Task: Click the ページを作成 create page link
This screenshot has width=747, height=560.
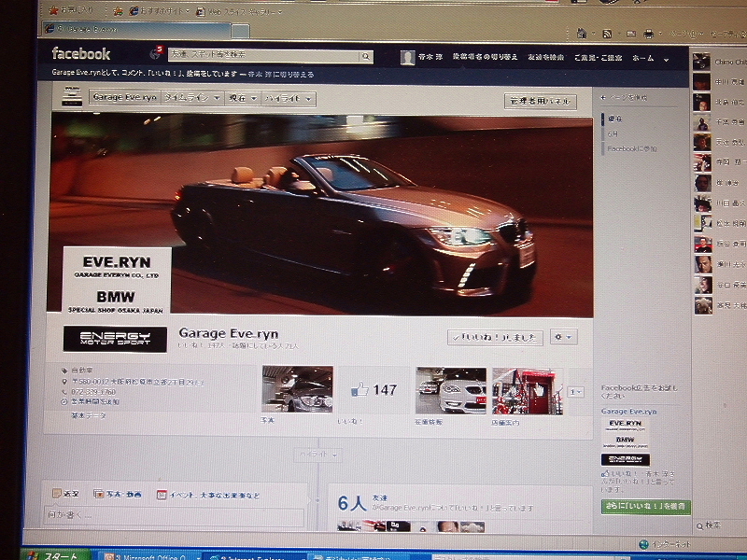Action: 624,98
